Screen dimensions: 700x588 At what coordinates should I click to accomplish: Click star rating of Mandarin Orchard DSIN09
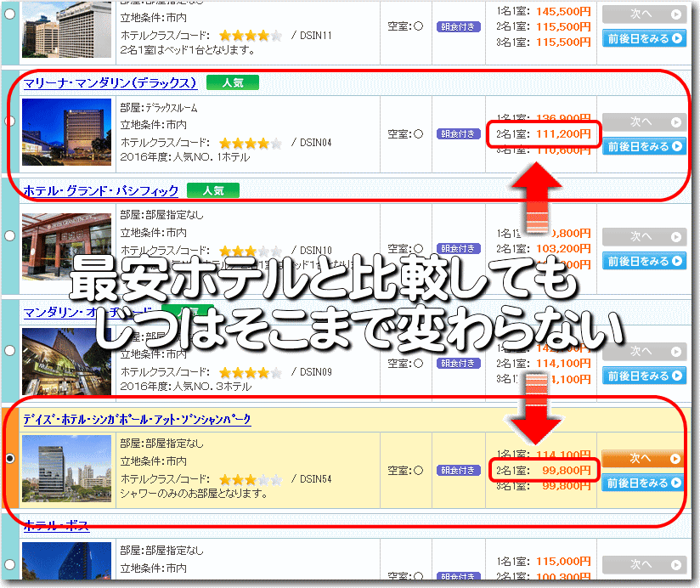(x=251, y=373)
